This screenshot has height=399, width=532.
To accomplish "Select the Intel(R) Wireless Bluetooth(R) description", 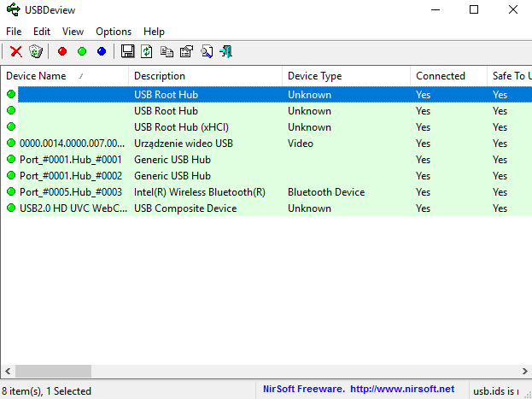I will (x=200, y=192).
